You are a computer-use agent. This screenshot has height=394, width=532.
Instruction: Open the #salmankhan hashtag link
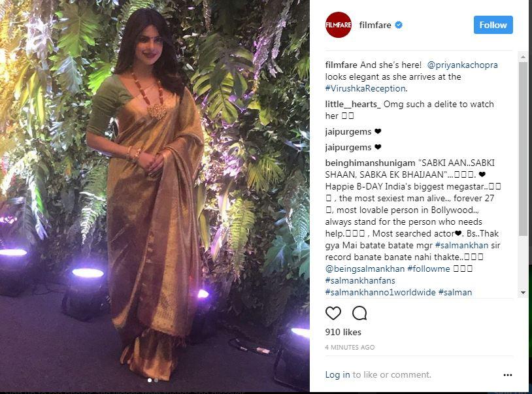(461, 245)
